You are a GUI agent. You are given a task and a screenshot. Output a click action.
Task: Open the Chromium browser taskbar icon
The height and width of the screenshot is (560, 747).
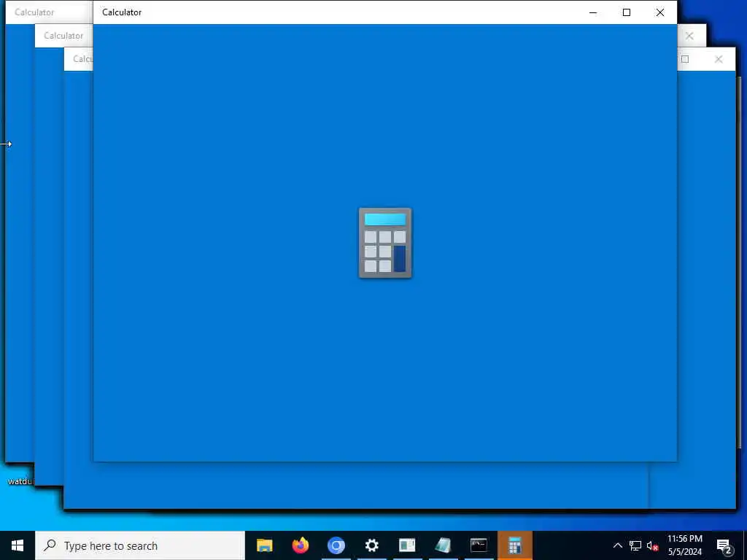pyautogui.click(x=336, y=545)
